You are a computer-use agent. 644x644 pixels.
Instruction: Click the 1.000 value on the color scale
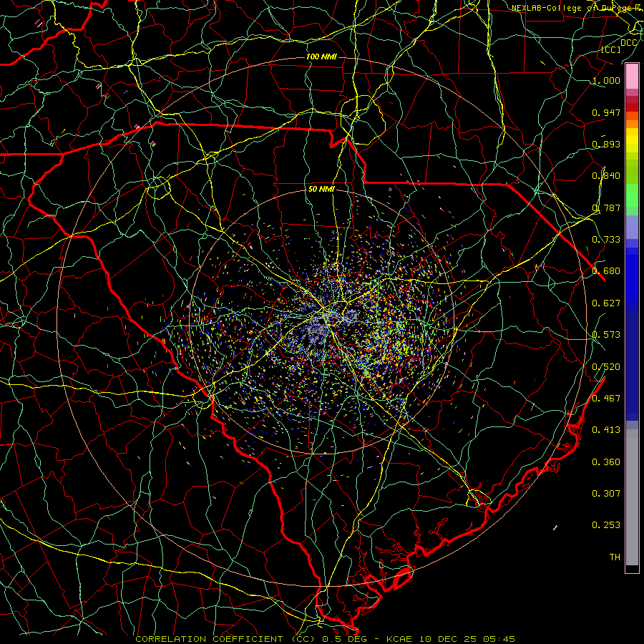tap(606, 80)
